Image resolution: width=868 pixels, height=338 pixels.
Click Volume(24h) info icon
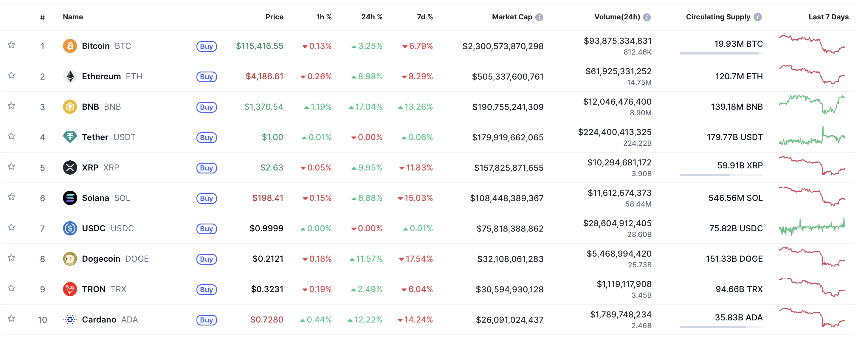[647, 17]
